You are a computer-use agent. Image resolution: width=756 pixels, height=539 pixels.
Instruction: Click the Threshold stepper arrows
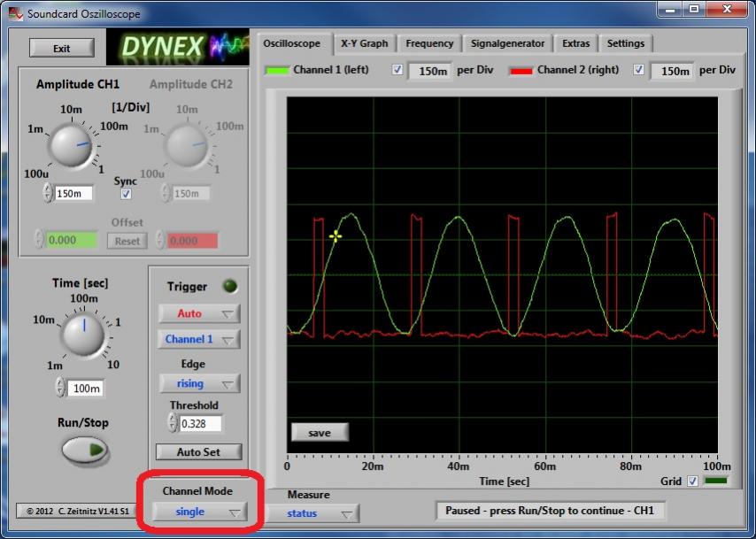coord(173,424)
